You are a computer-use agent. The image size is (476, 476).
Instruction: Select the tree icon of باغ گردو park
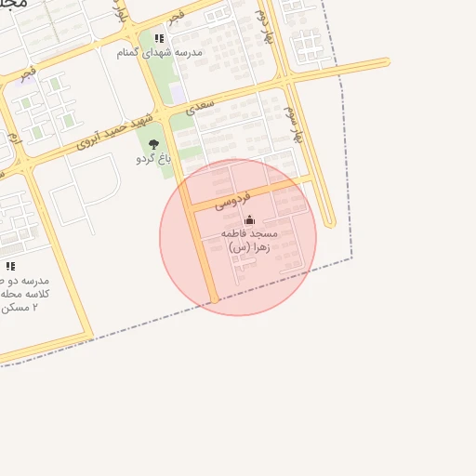click(153, 144)
